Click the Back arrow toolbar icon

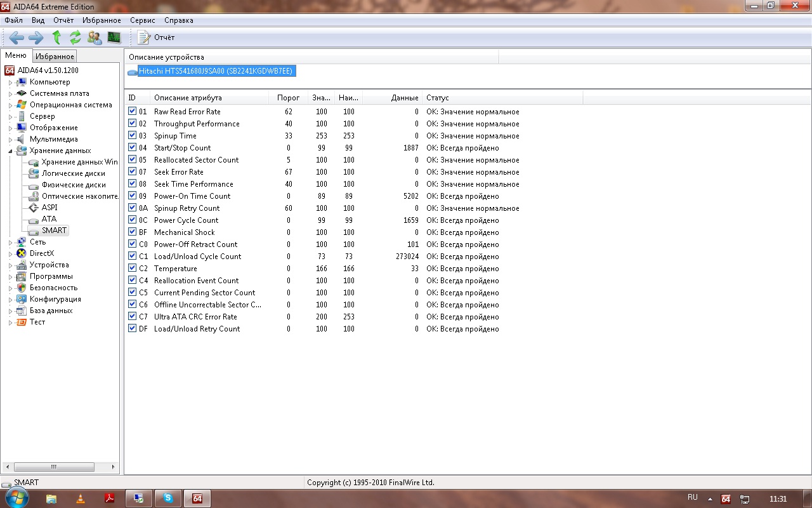(x=16, y=37)
